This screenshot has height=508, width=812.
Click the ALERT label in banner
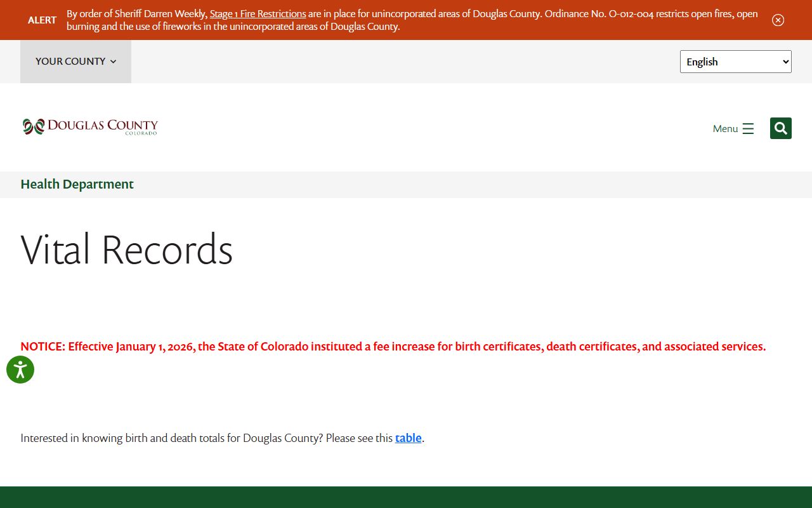tap(42, 20)
